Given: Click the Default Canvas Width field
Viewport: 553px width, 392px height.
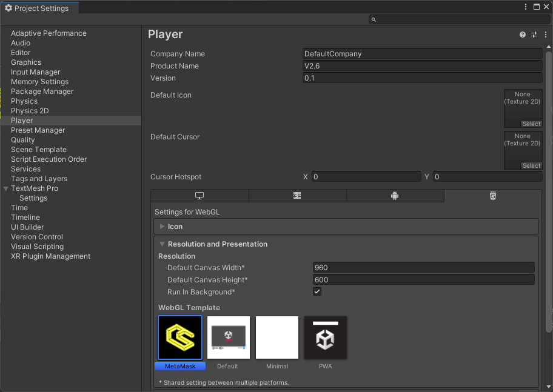Looking at the screenshot, I should point(423,268).
